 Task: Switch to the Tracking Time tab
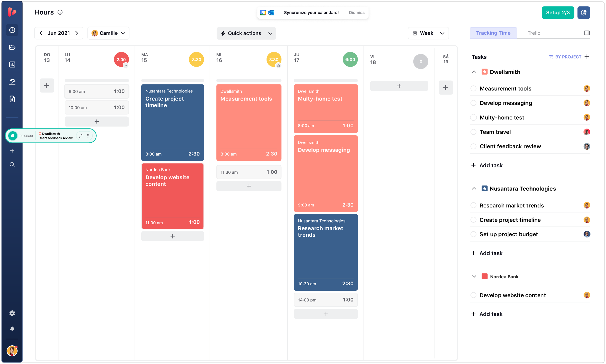tap(493, 33)
